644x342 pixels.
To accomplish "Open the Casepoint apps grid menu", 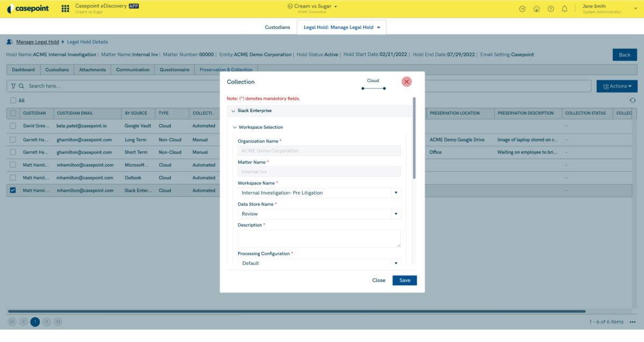I will [x=65, y=9].
